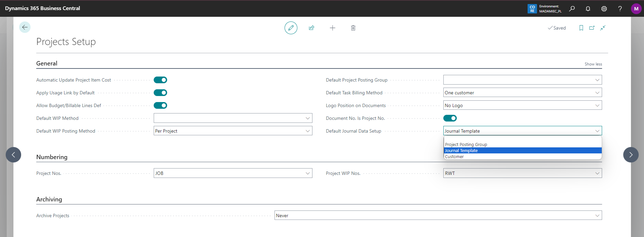Click the Show less link
This screenshot has height=237, width=644.
coord(593,64)
